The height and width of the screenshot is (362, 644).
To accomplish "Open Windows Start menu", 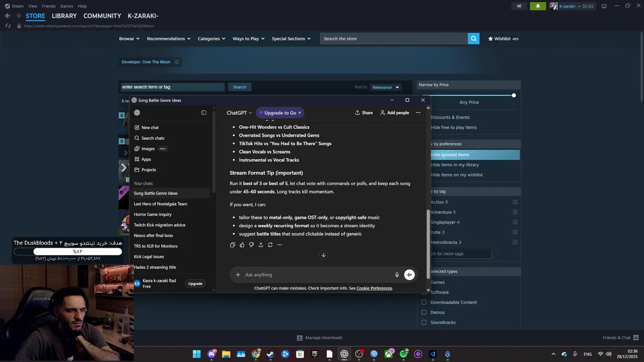I will tap(197, 354).
